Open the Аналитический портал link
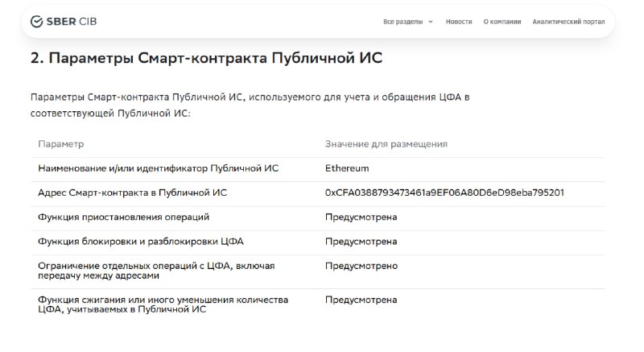Viewport: 644px width, 352px height. point(568,22)
